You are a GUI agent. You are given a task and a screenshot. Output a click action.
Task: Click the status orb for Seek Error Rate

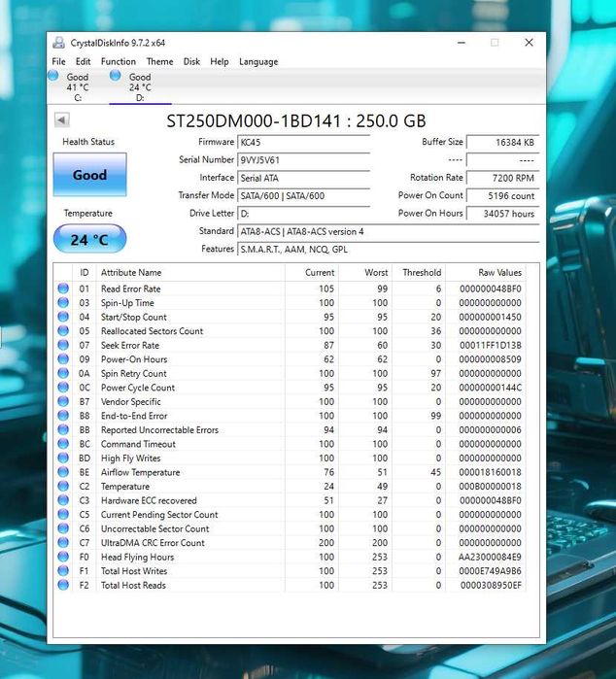[63, 345]
